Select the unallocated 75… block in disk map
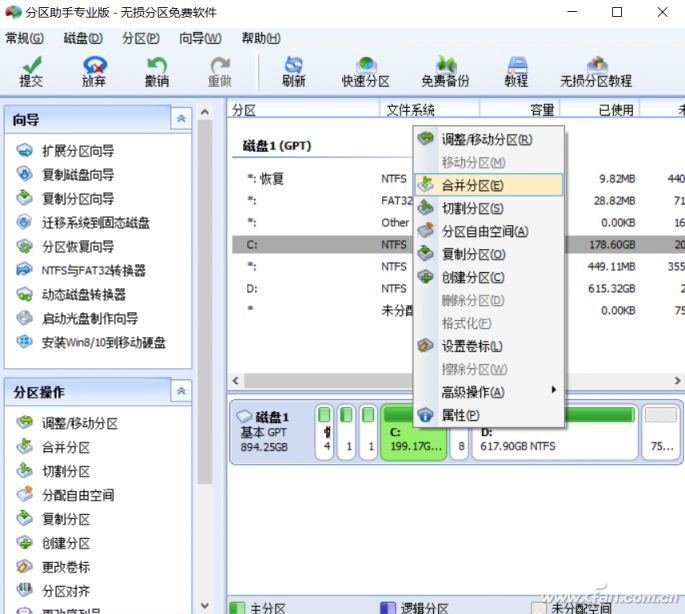This screenshot has width=685, height=614. [661, 432]
